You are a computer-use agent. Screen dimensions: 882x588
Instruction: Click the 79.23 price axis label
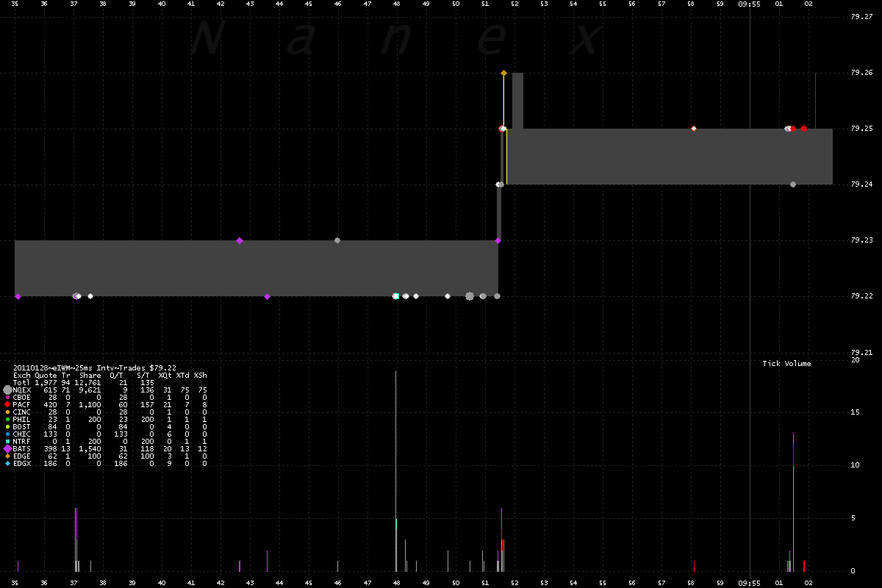[861, 240]
